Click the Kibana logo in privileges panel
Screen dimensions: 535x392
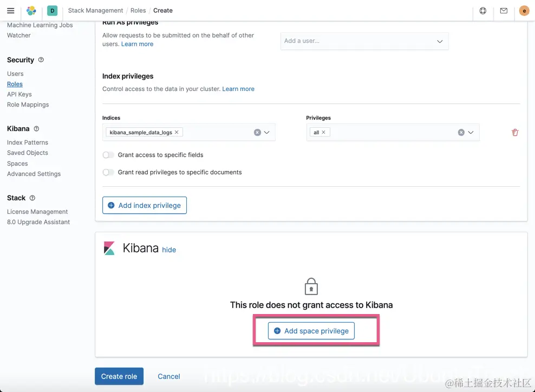[109, 248]
